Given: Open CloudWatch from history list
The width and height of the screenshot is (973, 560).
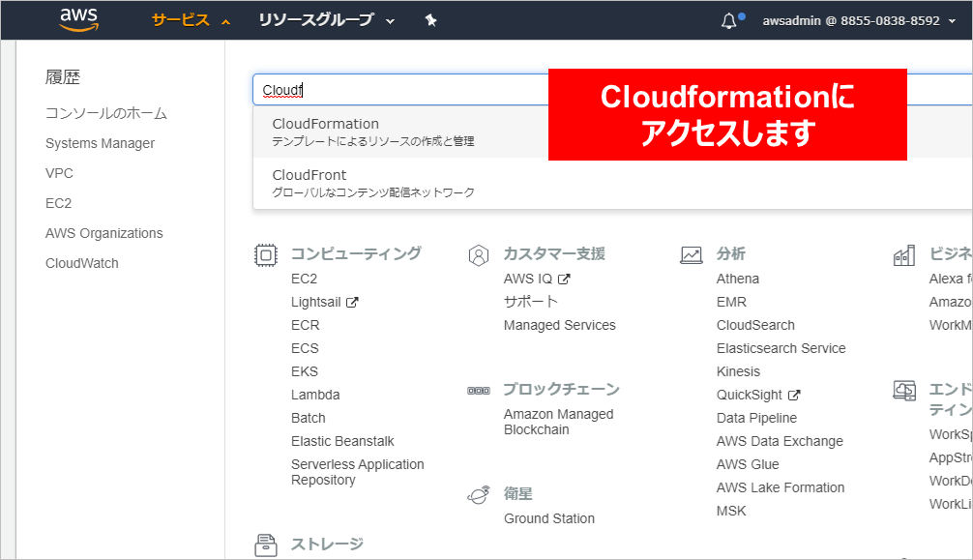Looking at the screenshot, I should pos(82,263).
